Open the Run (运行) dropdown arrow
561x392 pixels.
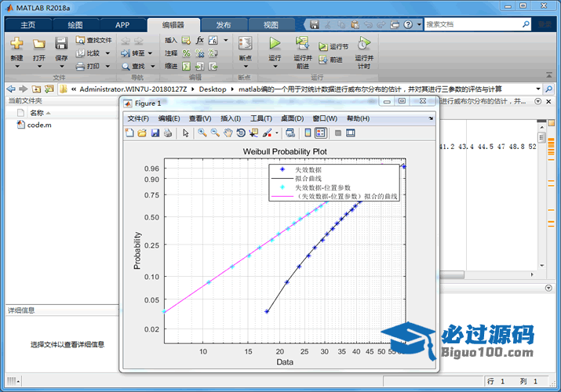click(x=275, y=67)
